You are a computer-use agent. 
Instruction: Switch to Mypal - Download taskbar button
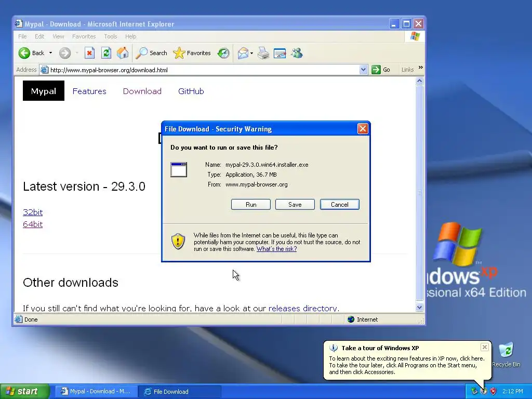coord(96,391)
